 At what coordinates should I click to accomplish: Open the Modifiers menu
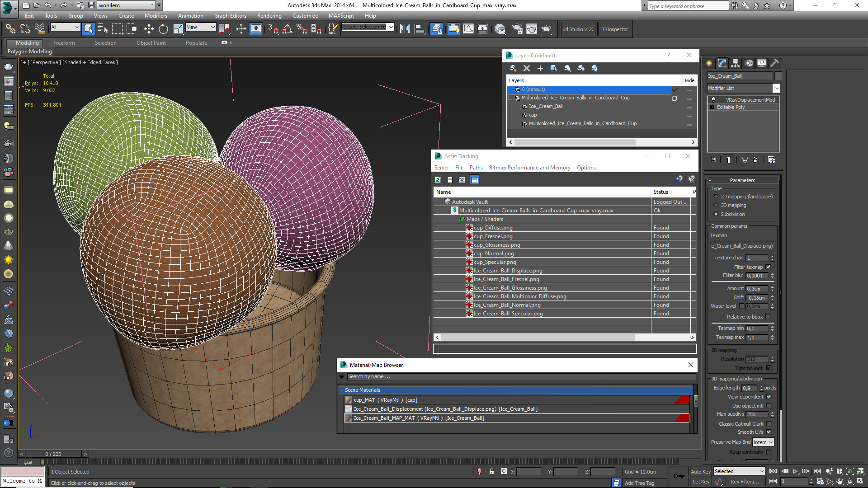coord(156,15)
